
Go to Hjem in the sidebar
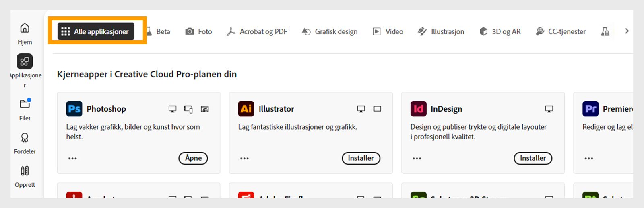coord(25,34)
